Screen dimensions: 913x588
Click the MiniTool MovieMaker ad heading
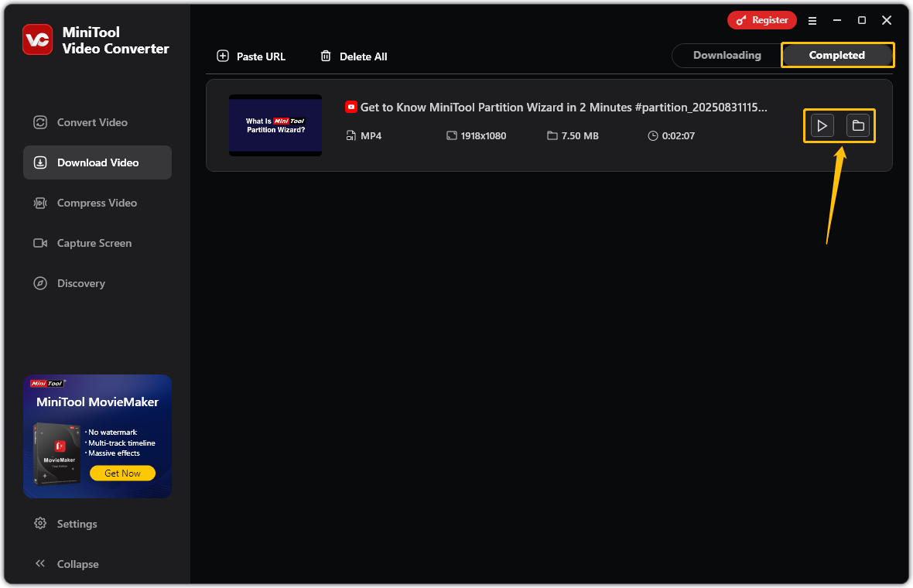click(97, 402)
